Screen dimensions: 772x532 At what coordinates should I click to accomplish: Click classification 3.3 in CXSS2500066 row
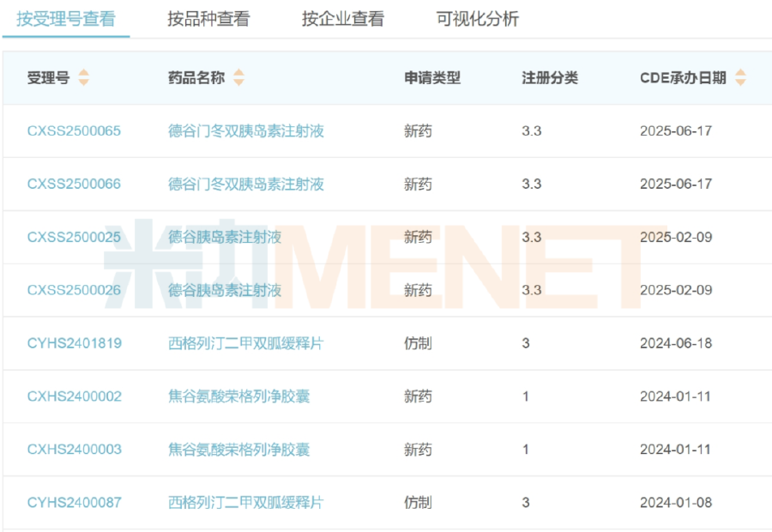click(532, 184)
